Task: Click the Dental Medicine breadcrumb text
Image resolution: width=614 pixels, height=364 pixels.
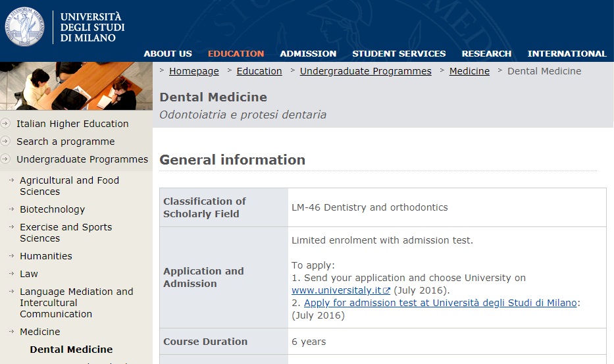Action: pos(544,71)
